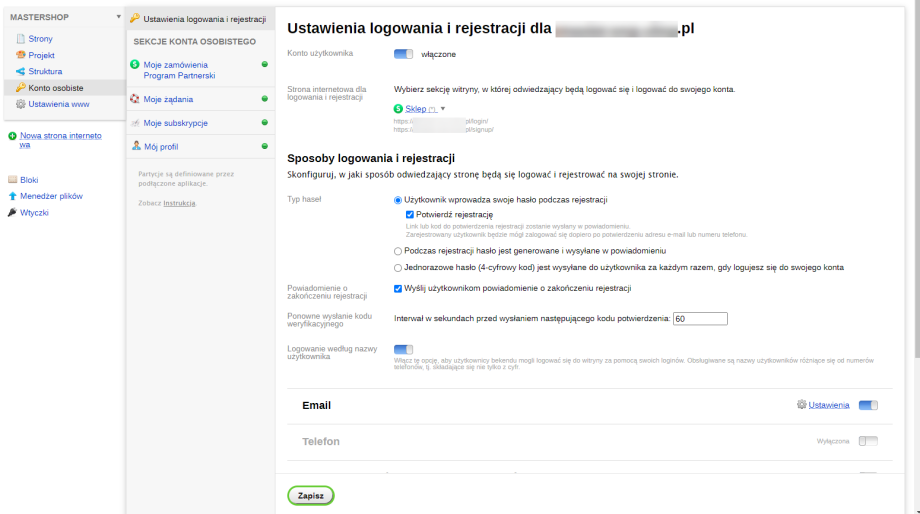Toggle the Konto użytkownika switch
Screen dimensions: 920x514
click(403, 54)
